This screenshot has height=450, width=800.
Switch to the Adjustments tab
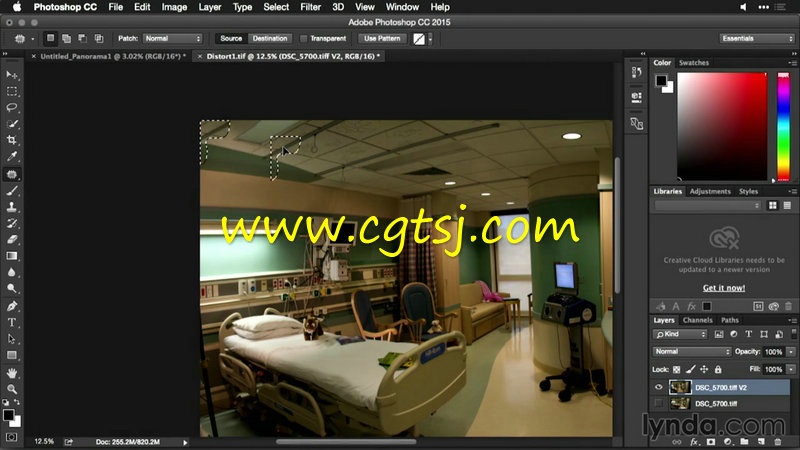click(x=710, y=191)
